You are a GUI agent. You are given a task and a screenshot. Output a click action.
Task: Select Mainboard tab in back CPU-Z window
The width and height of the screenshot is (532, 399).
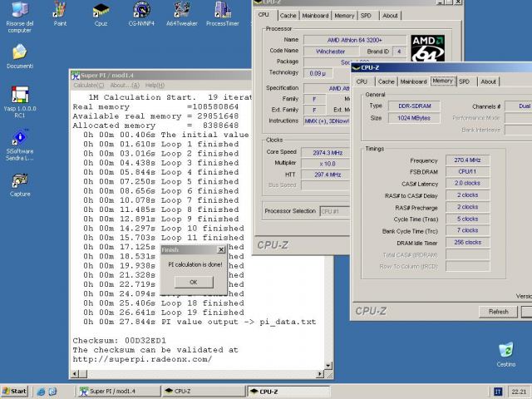click(x=315, y=16)
